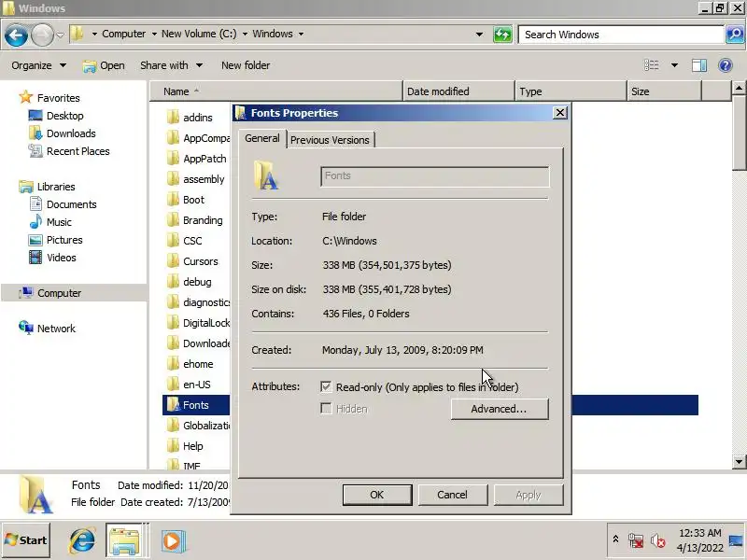Click the Start button
This screenshot has width=747, height=560.
[26, 540]
